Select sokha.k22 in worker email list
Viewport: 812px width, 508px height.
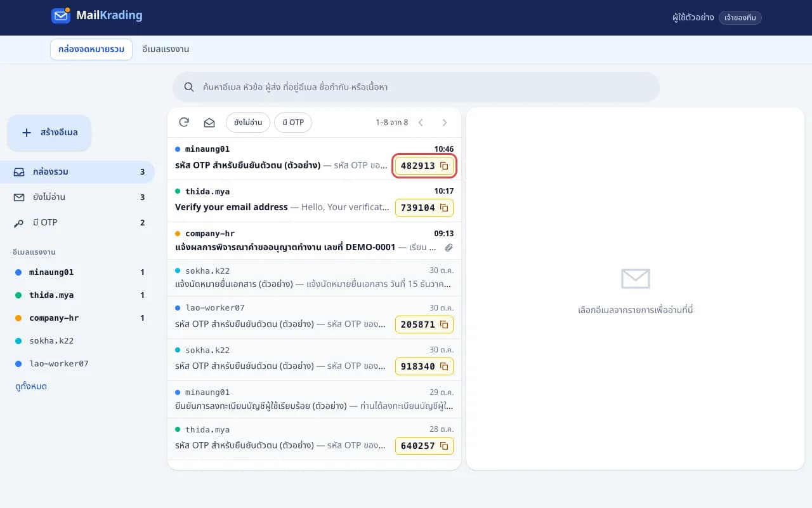77,341
